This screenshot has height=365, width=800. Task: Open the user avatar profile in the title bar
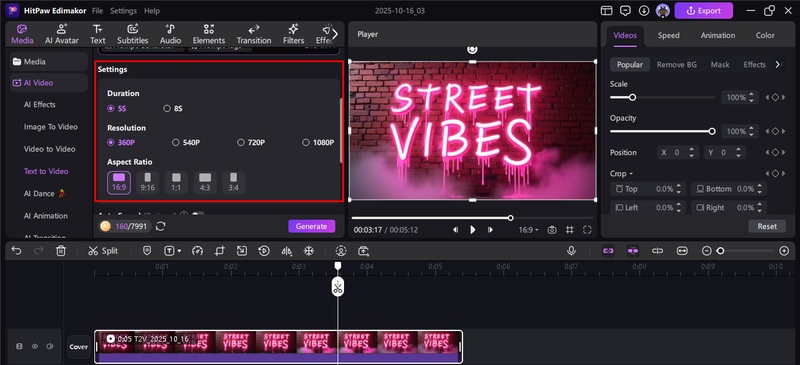point(663,10)
